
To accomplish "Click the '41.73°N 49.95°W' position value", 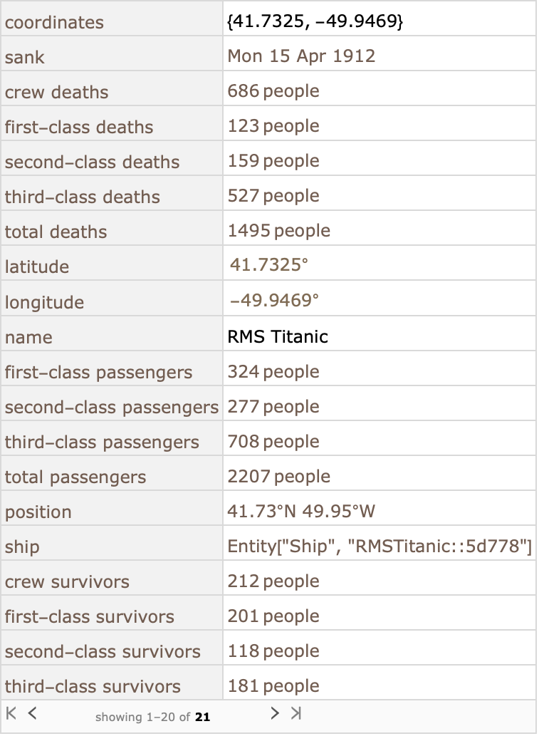I will 301,511.
